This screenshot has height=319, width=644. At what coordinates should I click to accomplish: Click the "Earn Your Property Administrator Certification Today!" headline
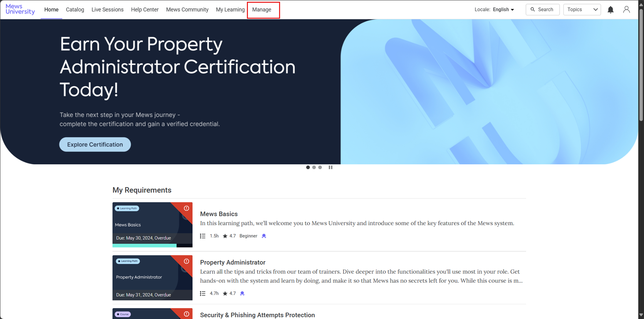click(177, 67)
